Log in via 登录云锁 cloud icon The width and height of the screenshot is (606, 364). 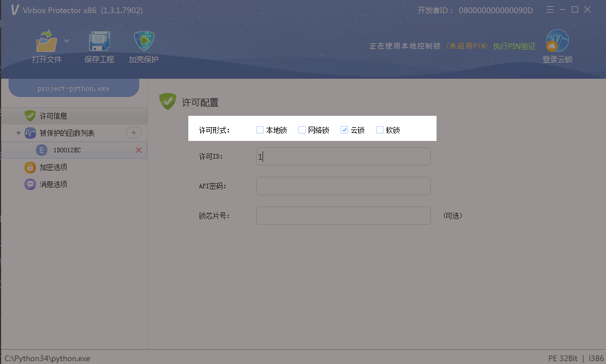557,41
